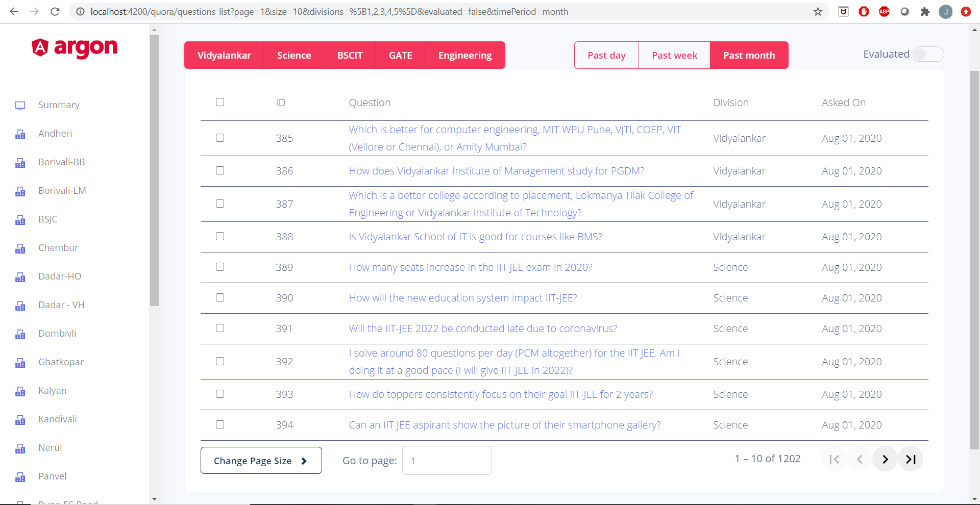Click the Division column header

731,103
